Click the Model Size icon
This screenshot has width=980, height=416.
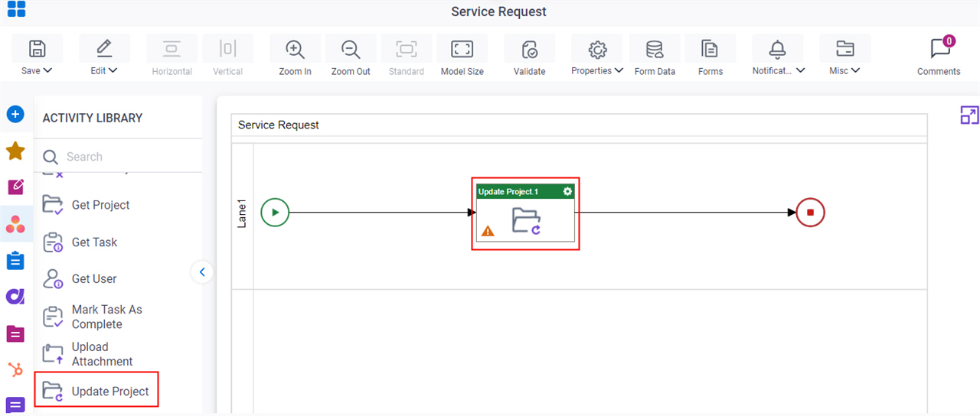pyautogui.click(x=462, y=49)
